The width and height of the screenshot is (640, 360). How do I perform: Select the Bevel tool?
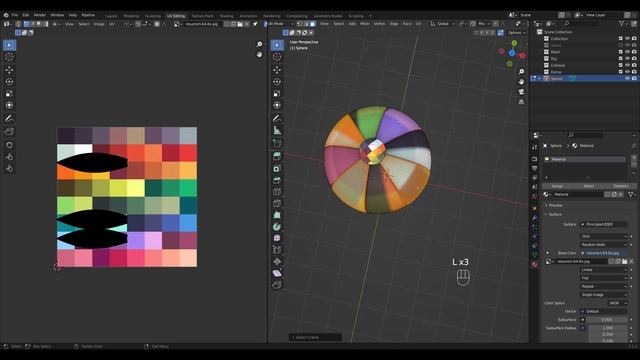point(277,180)
